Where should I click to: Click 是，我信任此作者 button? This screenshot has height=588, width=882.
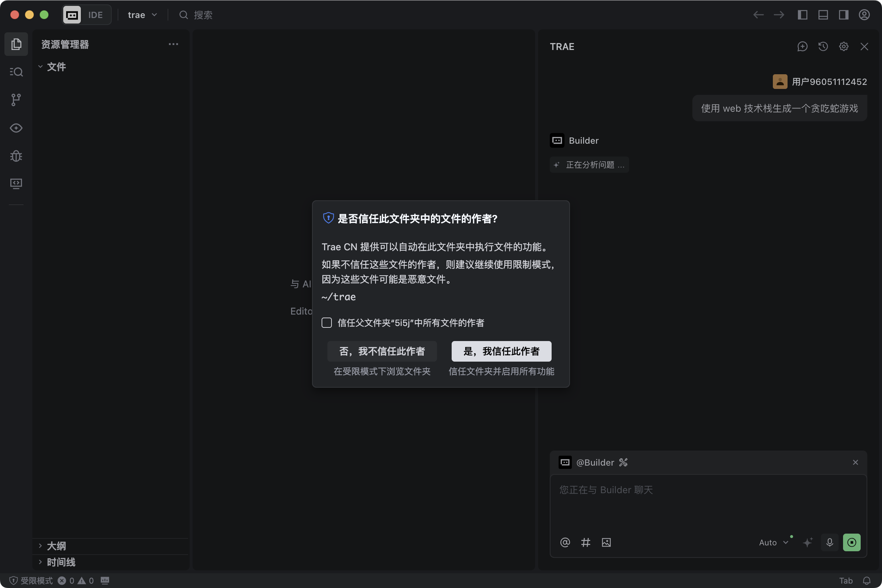point(501,351)
